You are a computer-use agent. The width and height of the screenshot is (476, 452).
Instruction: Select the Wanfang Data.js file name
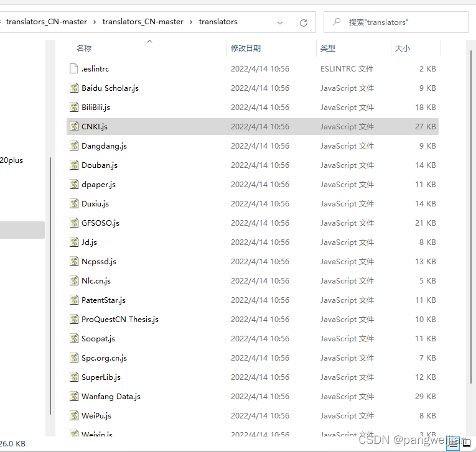(111, 396)
